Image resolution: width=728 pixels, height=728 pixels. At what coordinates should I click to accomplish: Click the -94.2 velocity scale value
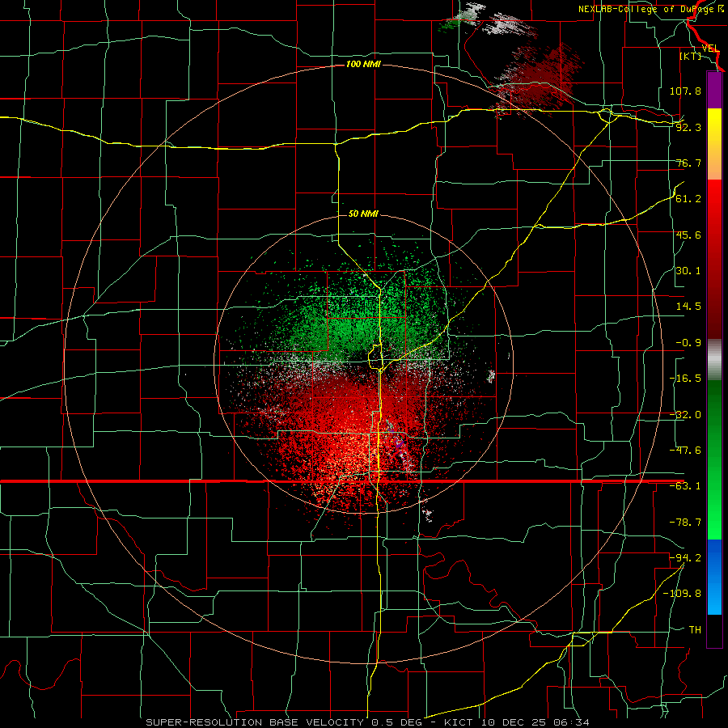click(685, 557)
